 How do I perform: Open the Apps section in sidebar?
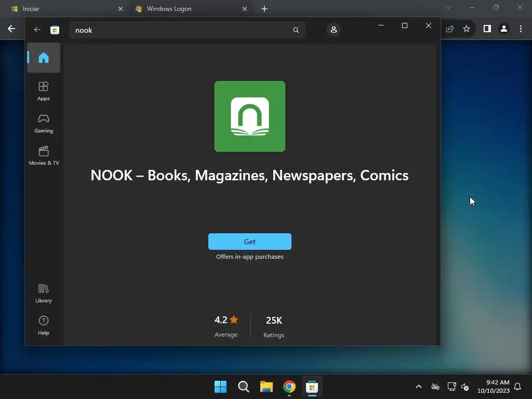click(x=44, y=91)
